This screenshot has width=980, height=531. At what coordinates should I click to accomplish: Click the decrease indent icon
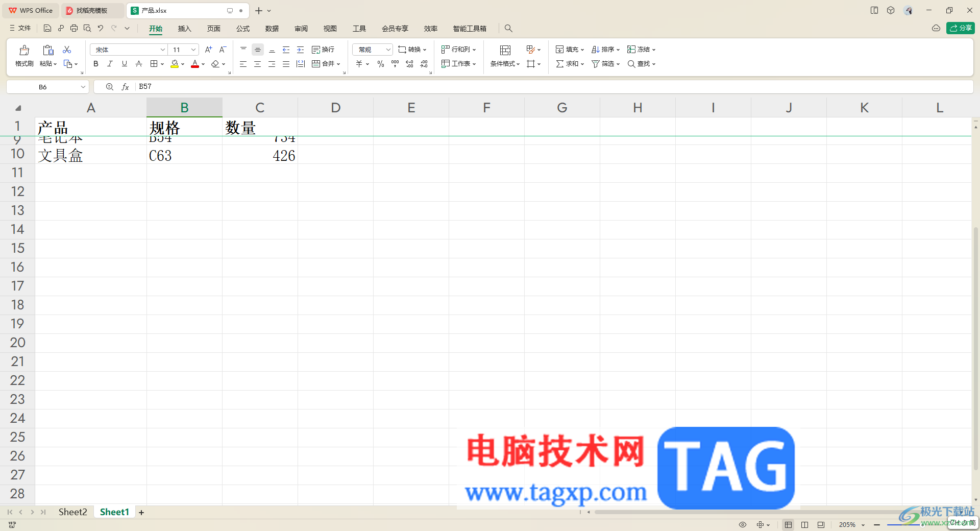click(x=286, y=50)
